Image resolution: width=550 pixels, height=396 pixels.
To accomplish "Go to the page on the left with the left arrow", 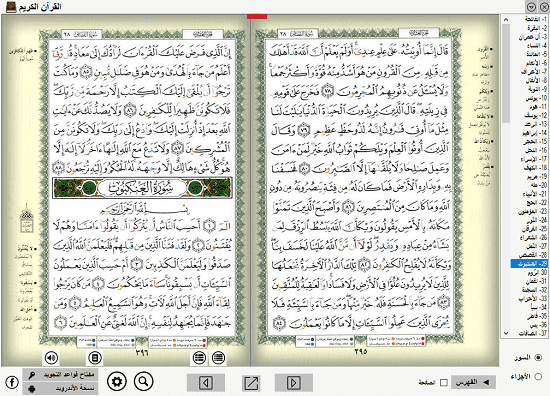I will [x=206, y=383].
